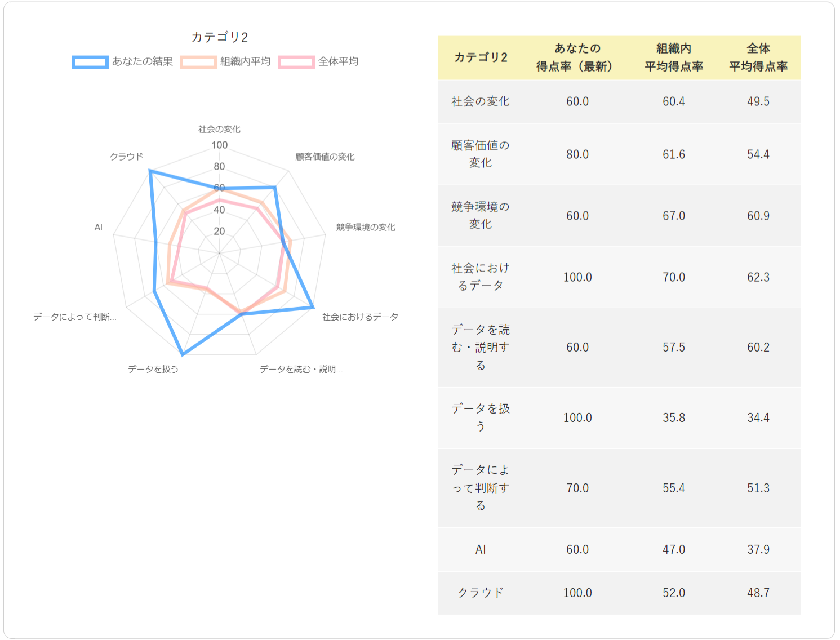The width and height of the screenshot is (840, 640).
Task: Click the 組織内平均 legend label
Action: tap(246, 61)
